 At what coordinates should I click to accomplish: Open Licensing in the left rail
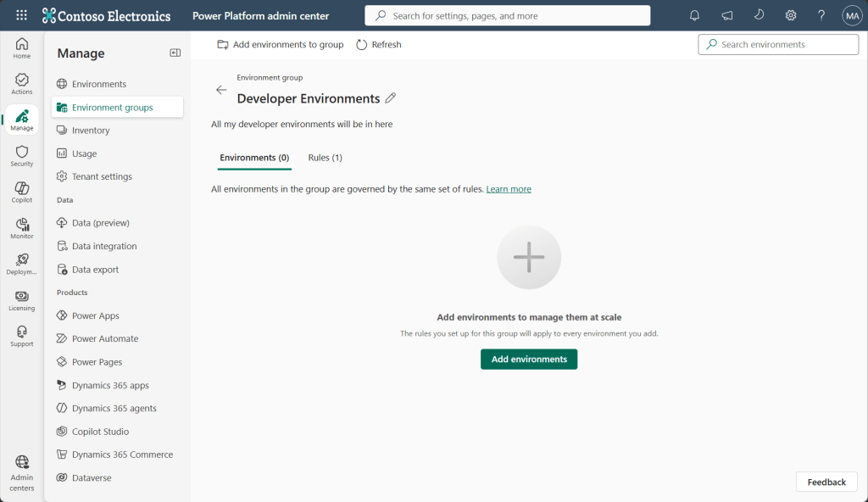click(21, 300)
